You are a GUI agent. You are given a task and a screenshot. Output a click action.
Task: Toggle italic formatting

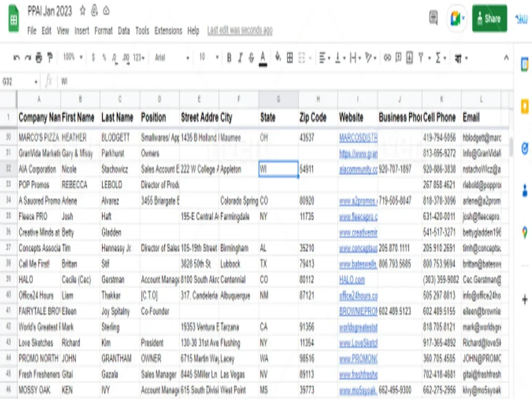(x=240, y=58)
